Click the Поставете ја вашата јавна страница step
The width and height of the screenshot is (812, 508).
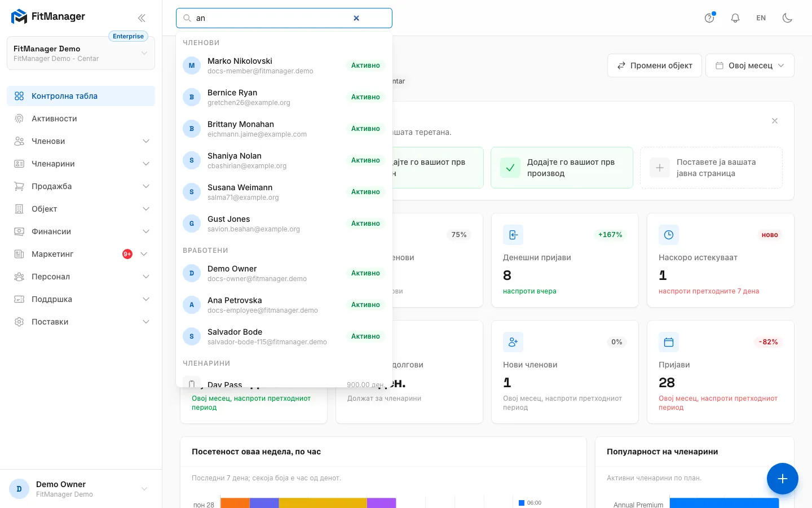tap(711, 168)
